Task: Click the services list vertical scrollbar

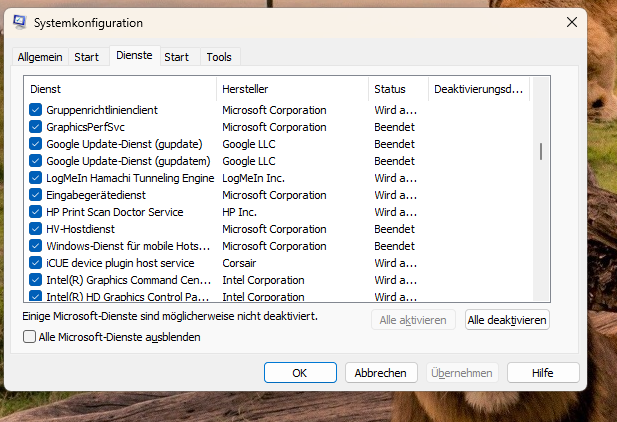Action: (x=541, y=151)
